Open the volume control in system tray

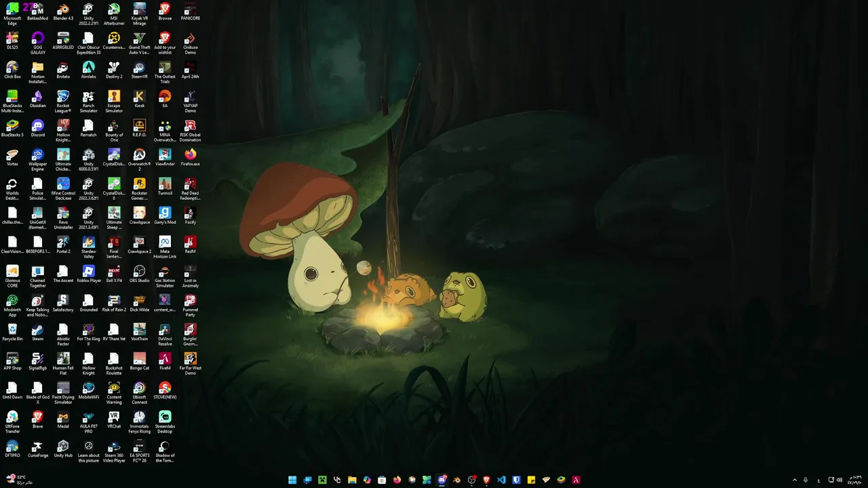pos(840,480)
